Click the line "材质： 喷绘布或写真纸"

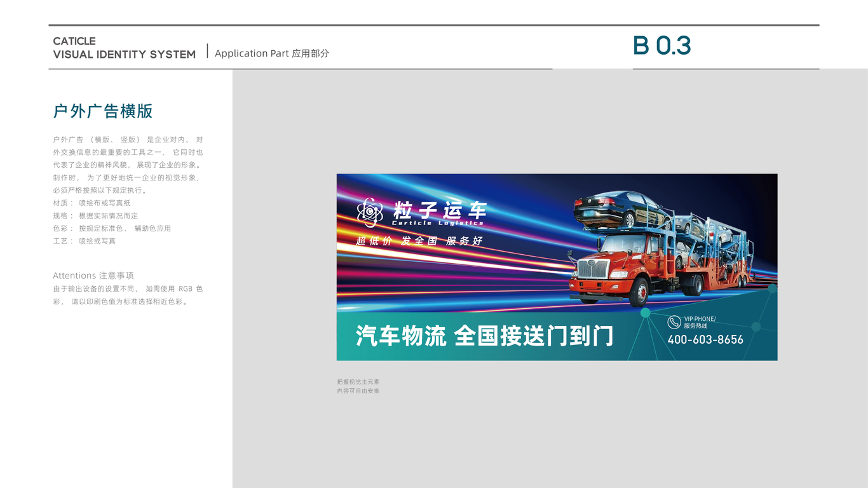92,203
